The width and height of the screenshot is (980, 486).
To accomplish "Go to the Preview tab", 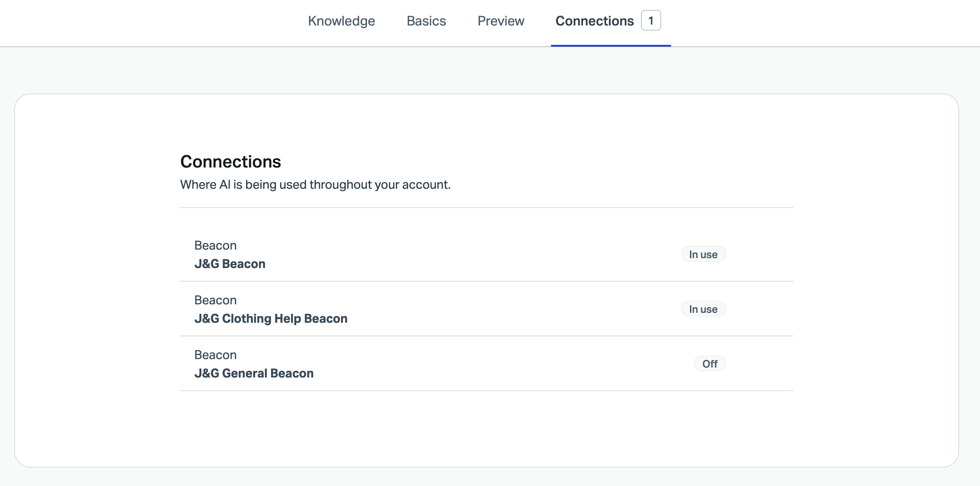I will pos(501,21).
